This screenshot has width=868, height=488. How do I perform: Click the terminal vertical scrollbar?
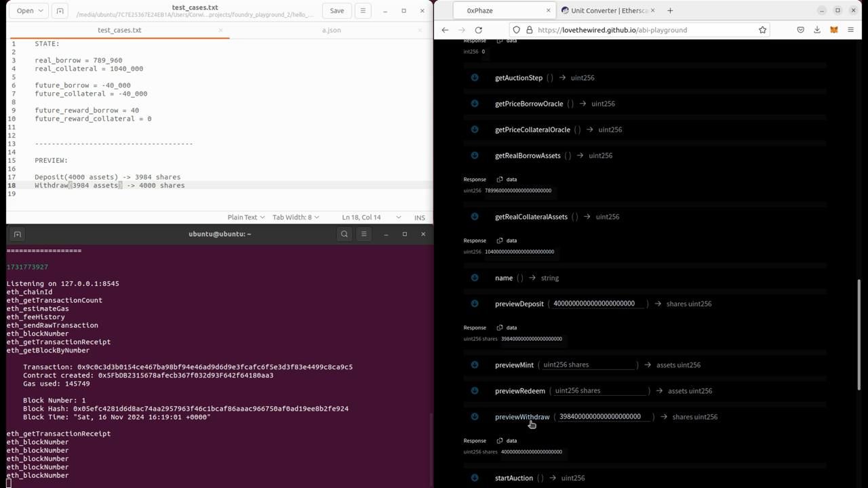point(431,451)
